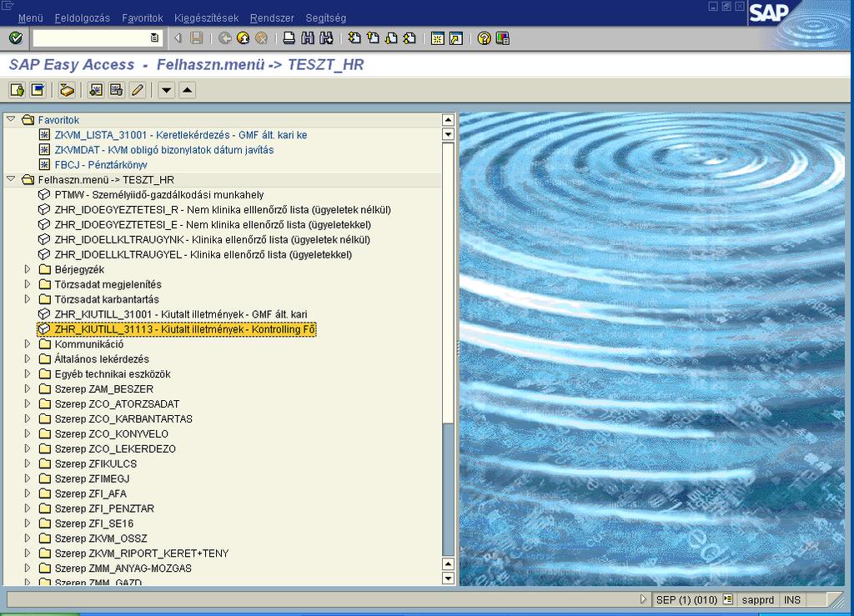The height and width of the screenshot is (616, 854).
Task: Expand the Egyéb technikai eszközök folder
Action: tap(28, 373)
